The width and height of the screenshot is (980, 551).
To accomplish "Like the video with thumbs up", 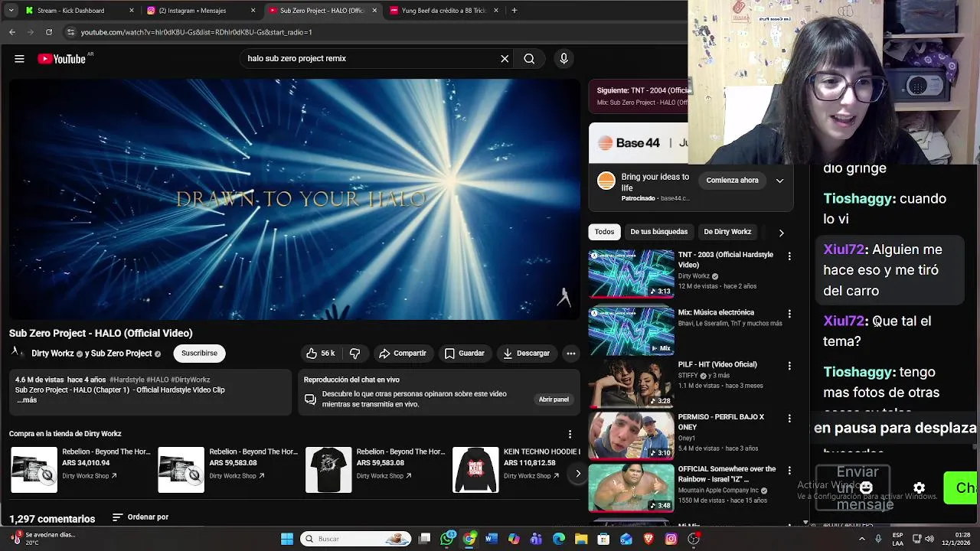I will click(x=321, y=354).
